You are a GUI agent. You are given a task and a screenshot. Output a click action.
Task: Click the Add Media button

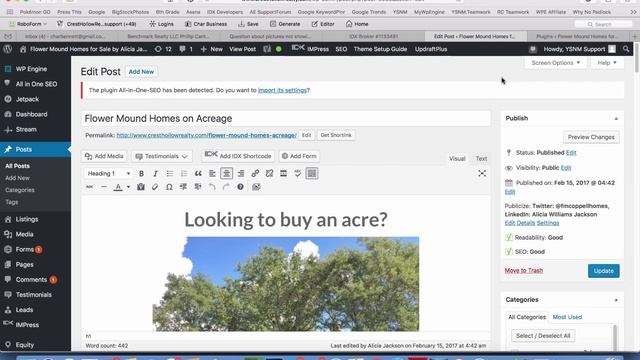pos(104,156)
